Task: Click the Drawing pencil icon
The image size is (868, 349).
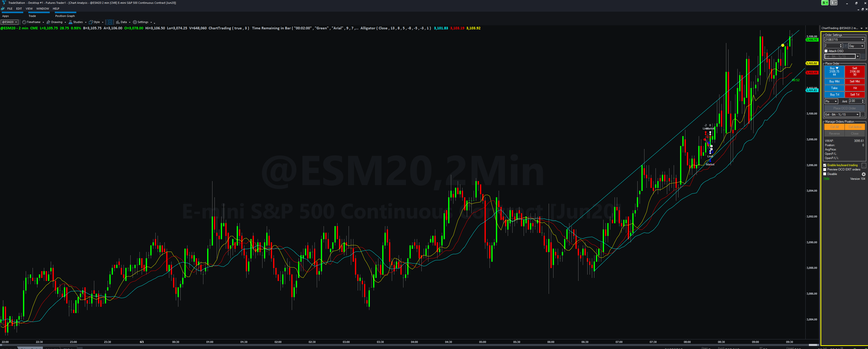Action: [49, 22]
